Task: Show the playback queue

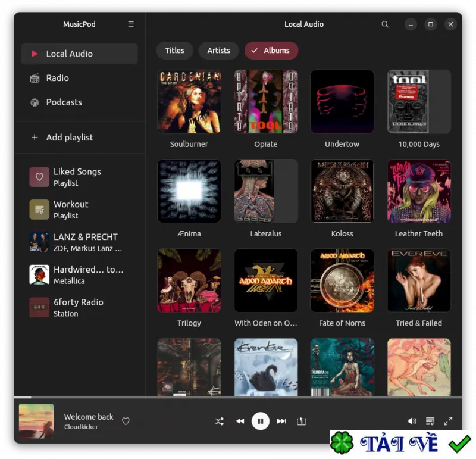Action: click(430, 421)
